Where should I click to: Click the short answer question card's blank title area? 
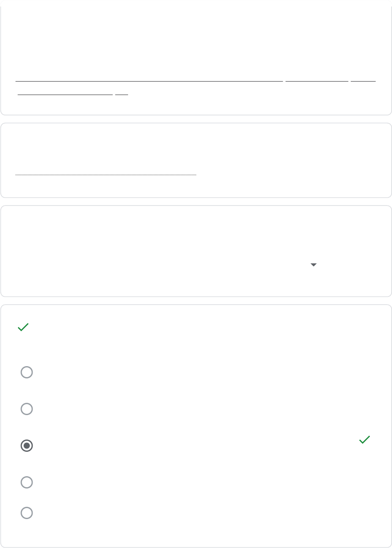pos(196,144)
